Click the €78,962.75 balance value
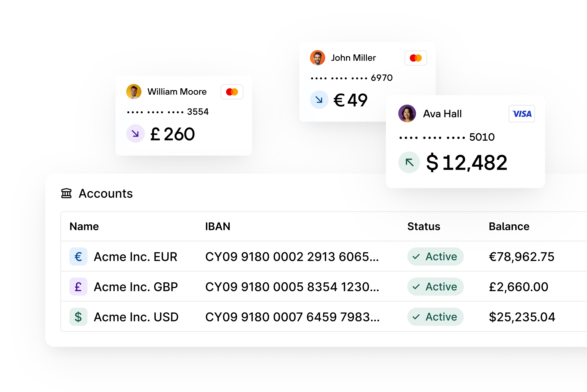This screenshot has height=392, width=587. pos(521,257)
